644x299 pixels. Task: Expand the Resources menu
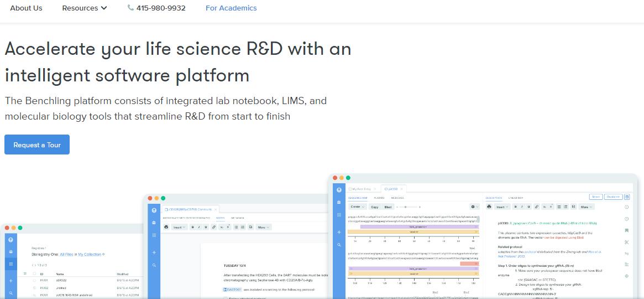(85, 8)
